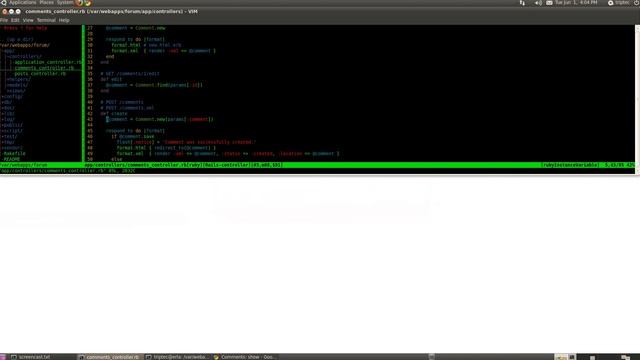
Task: Open the volume control icon
Action: (538, 3)
